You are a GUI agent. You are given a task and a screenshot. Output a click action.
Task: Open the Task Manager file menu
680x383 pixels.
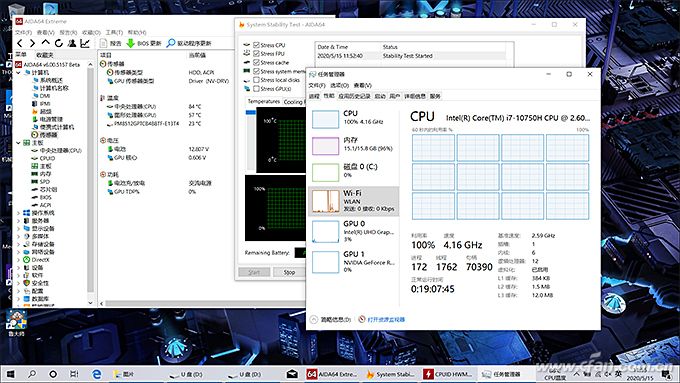point(317,85)
